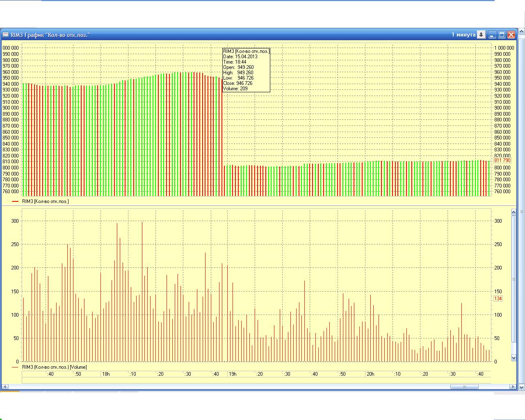Click the horizontal scrollbar thumb
The width and height of the screenshot is (525, 420).
click(x=464, y=387)
